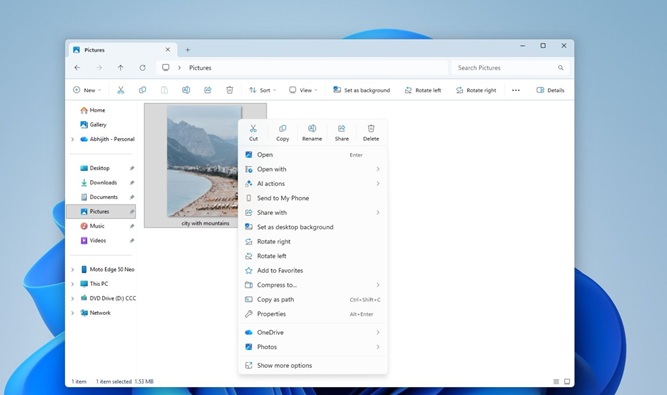Click the This PC monitor icon in address bar
Image resolution: width=667 pixels, height=395 pixels.
tap(166, 68)
